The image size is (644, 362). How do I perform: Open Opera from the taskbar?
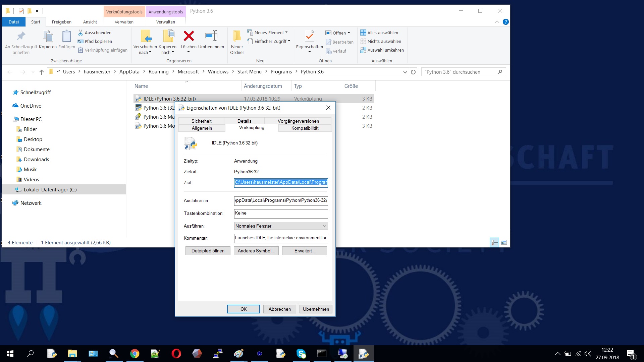click(x=176, y=354)
